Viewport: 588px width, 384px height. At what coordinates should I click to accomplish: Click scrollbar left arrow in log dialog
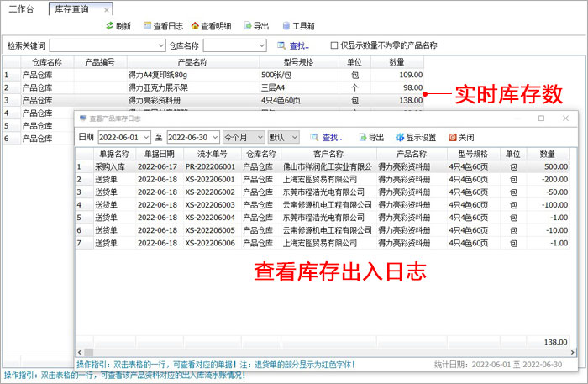[80, 353]
